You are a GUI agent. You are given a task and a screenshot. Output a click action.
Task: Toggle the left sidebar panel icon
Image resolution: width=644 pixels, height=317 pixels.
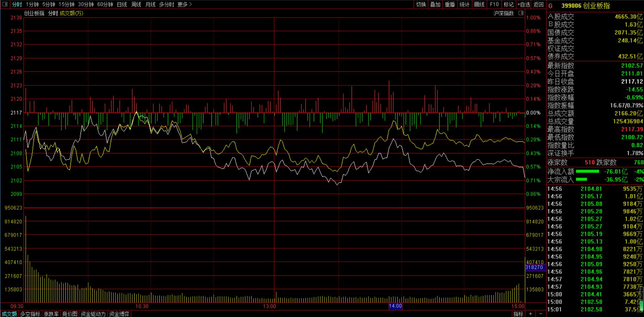click(5, 4)
